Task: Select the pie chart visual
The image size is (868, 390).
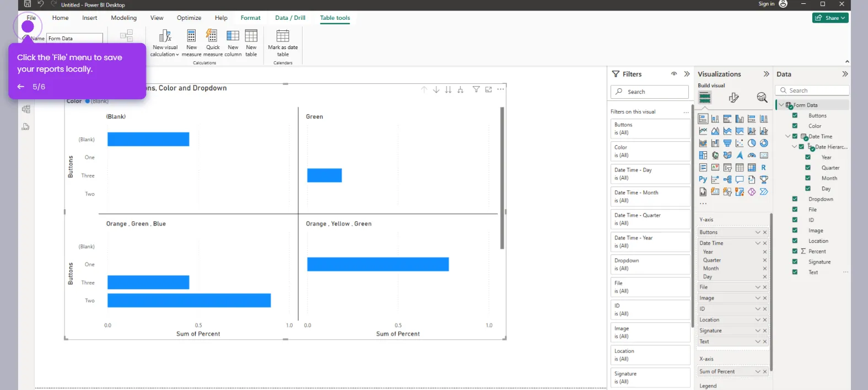Action: click(752, 143)
